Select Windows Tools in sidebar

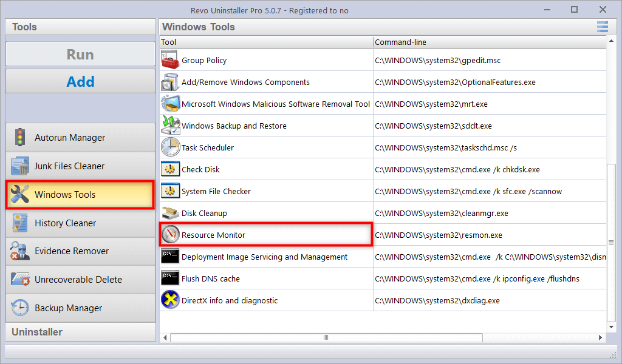pos(80,195)
